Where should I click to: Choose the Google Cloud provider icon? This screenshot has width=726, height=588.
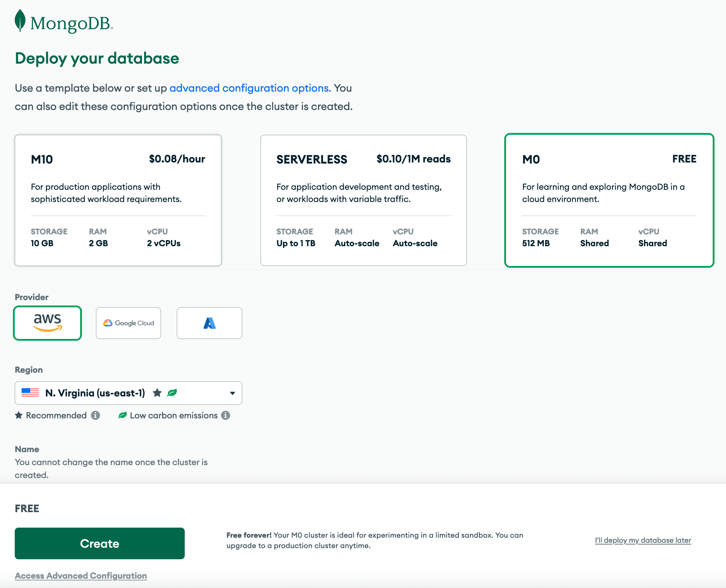click(128, 323)
